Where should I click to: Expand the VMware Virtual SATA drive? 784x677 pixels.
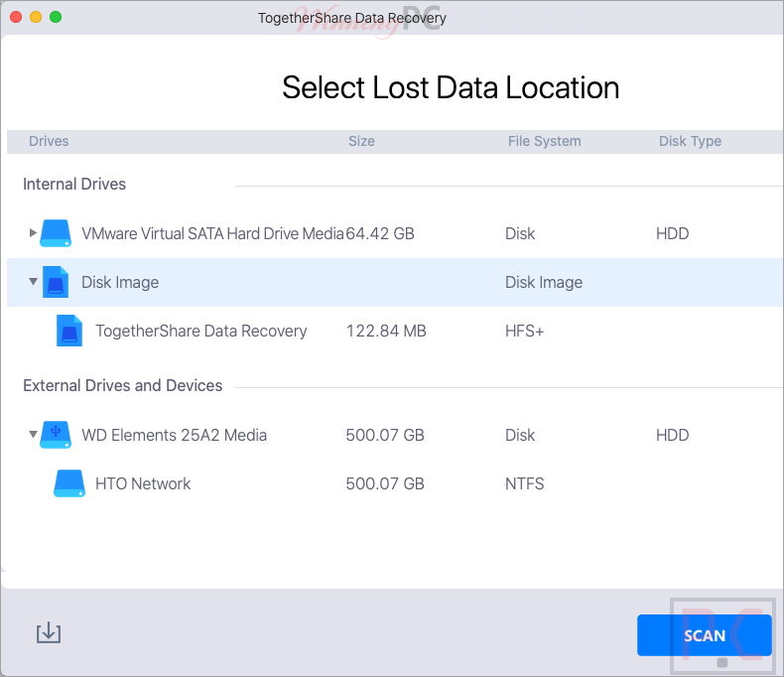tap(33, 232)
